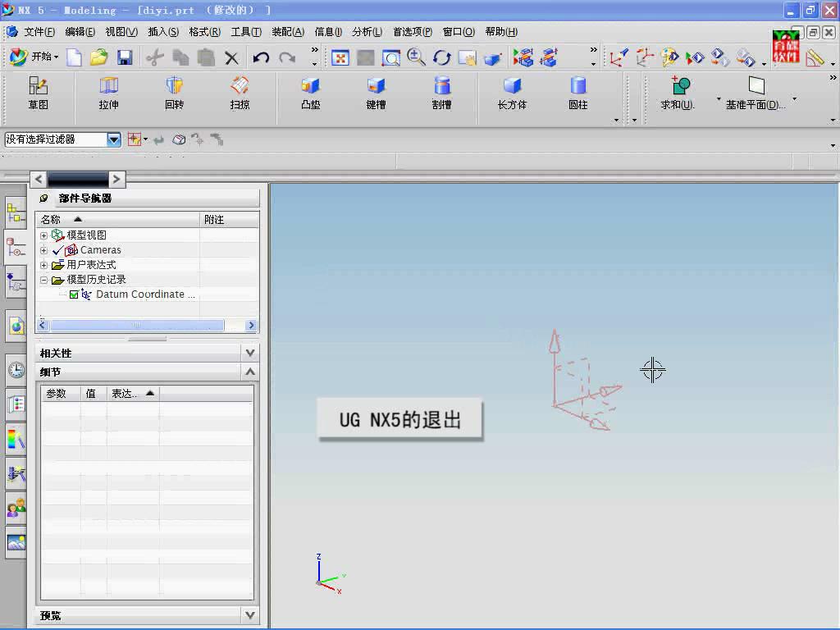Click the Redo arrow icon

tap(287, 57)
